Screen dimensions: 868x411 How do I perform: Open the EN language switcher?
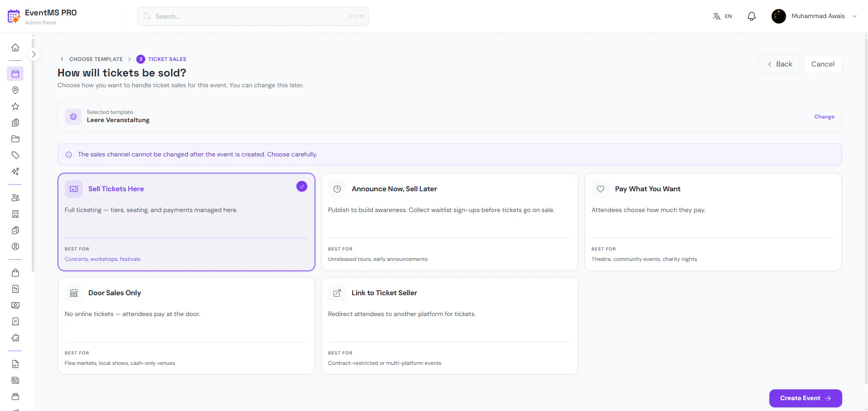point(722,16)
